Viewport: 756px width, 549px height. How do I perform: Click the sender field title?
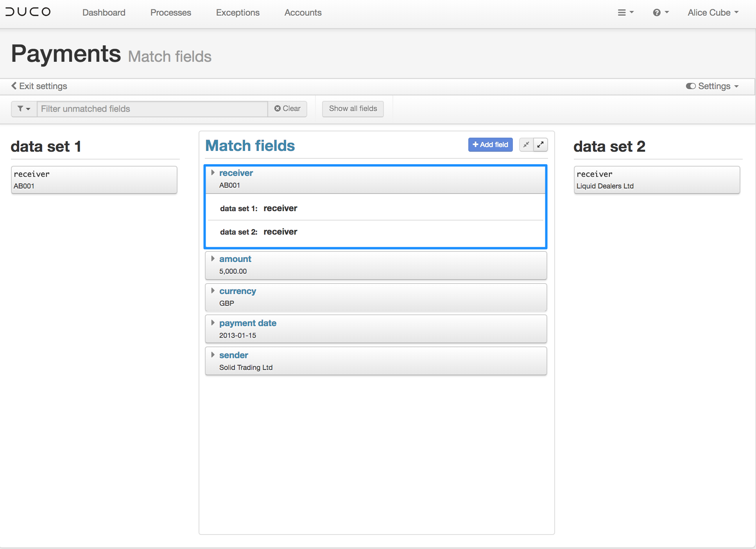[x=234, y=355]
